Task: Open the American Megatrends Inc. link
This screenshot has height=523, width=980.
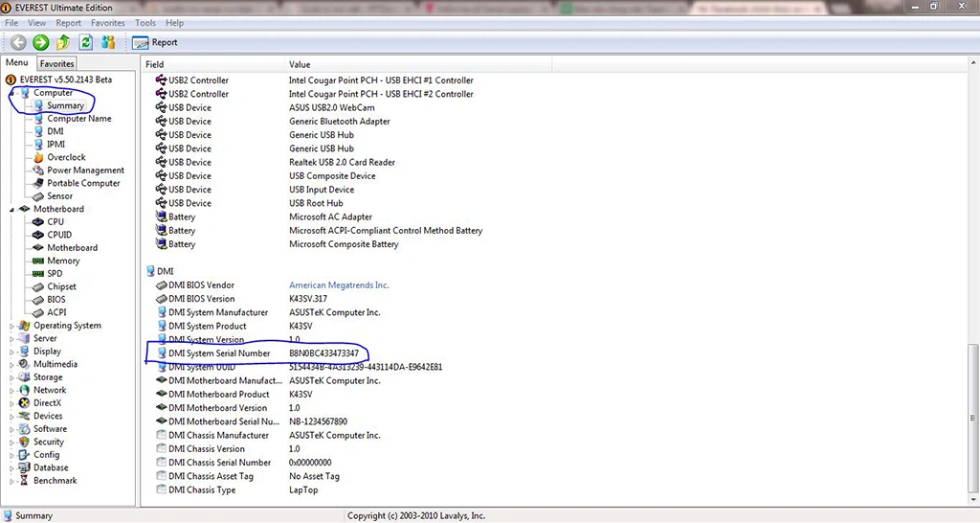Action: [339, 284]
